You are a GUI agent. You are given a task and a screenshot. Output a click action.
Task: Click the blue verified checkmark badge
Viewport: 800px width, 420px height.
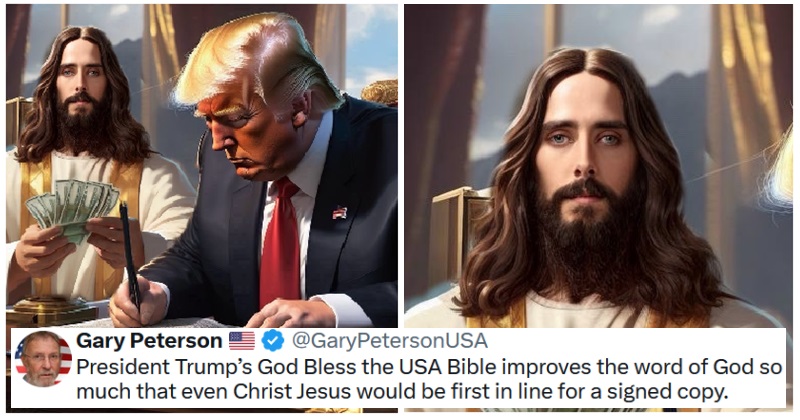[x=273, y=341]
